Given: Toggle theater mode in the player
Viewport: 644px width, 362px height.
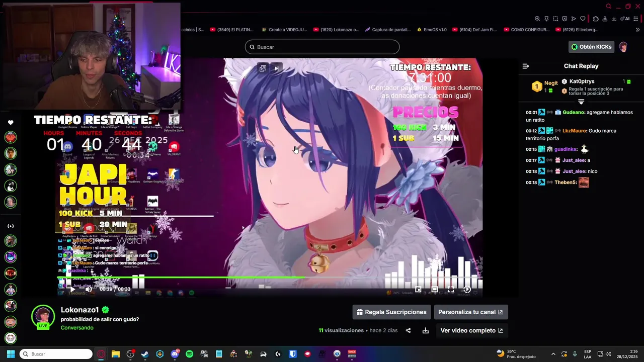Looking at the screenshot, I should coord(435,290).
